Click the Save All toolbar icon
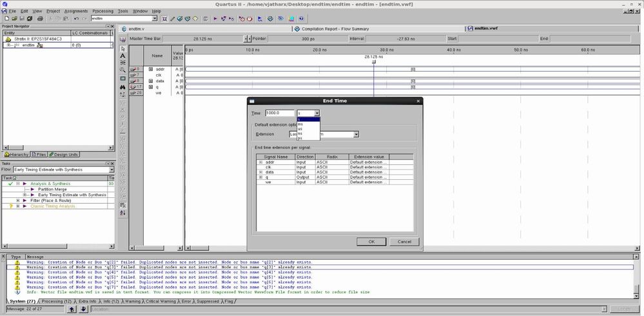The image size is (644, 316). point(29,19)
